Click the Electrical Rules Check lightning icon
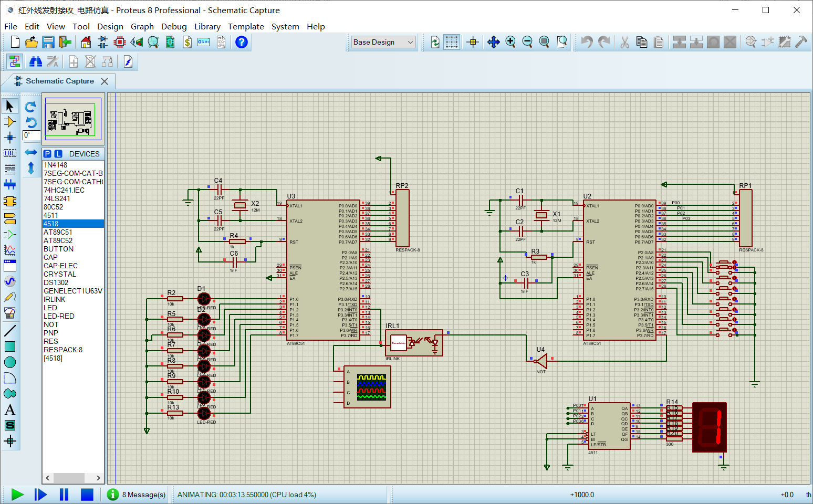This screenshot has height=504, width=813. pos(128,62)
